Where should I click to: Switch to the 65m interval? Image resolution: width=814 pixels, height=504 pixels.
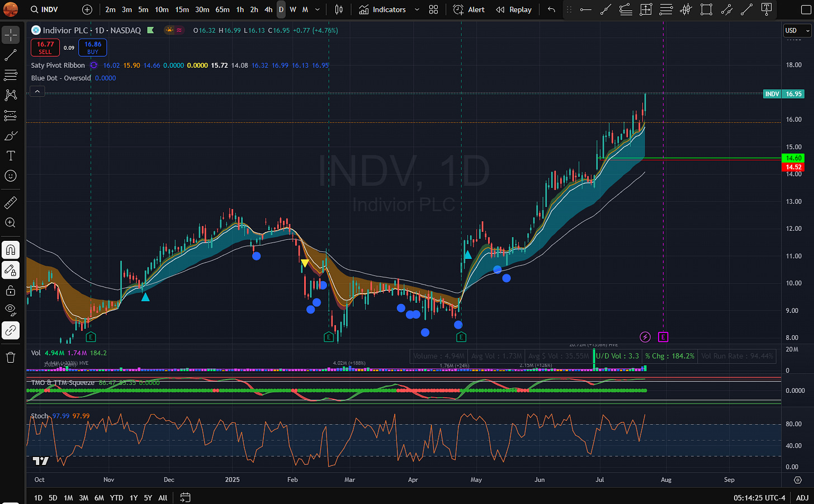pos(223,9)
